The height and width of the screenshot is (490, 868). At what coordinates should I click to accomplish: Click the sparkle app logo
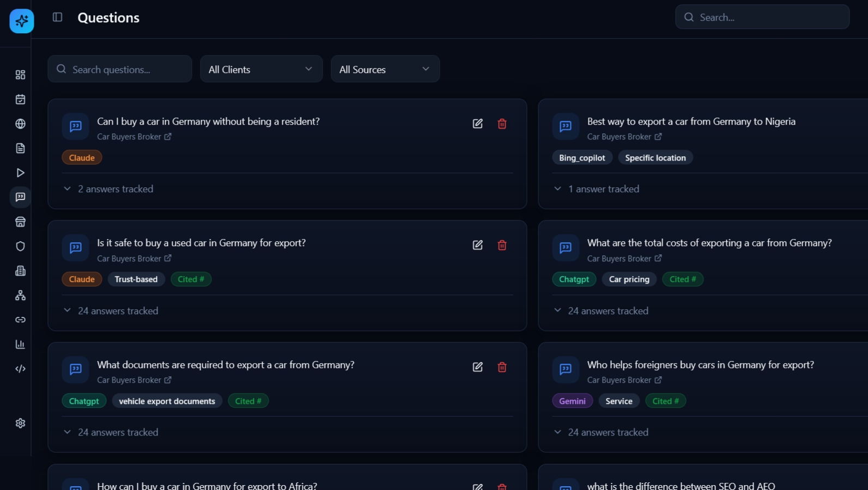22,21
